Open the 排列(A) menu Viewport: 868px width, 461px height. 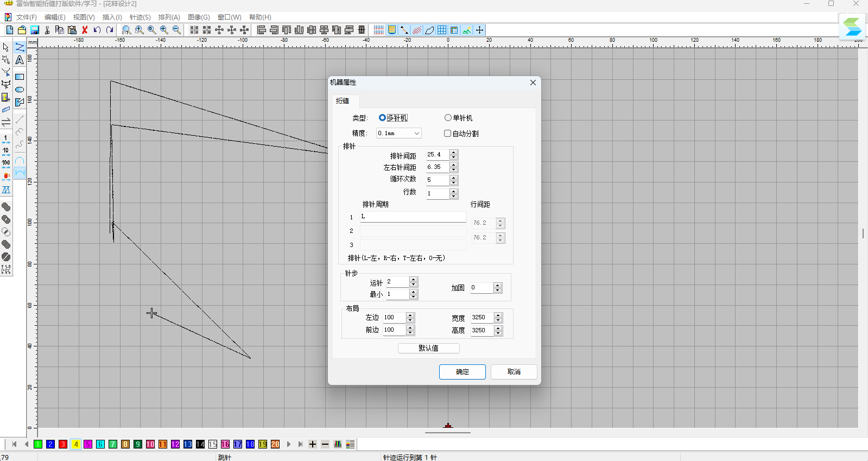pos(169,17)
